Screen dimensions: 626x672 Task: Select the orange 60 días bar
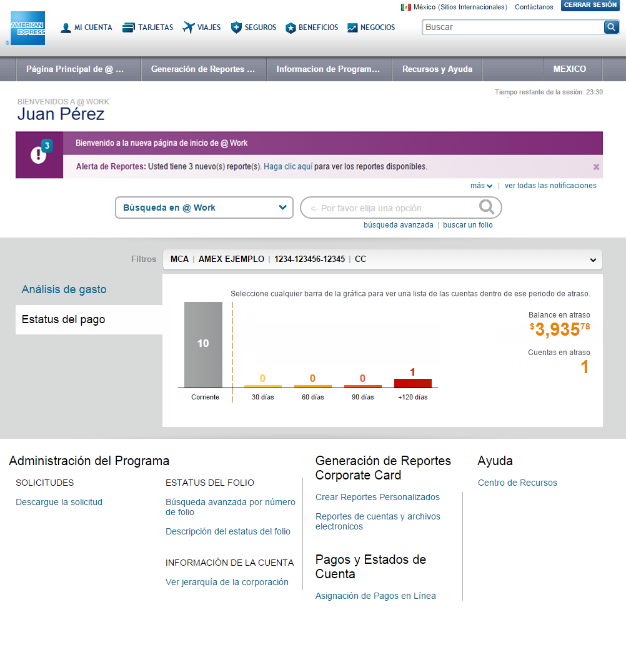pyautogui.click(x=313, y=386)
